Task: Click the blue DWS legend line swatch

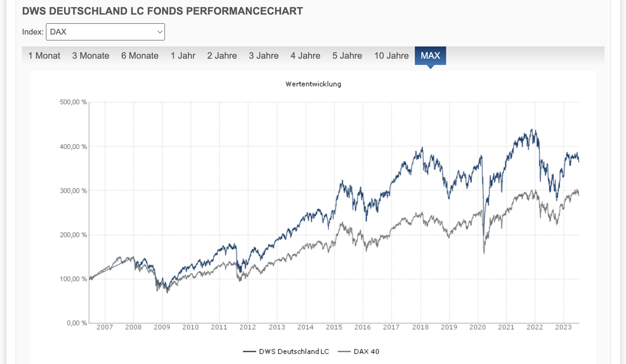Action: [x=249, y=351]
